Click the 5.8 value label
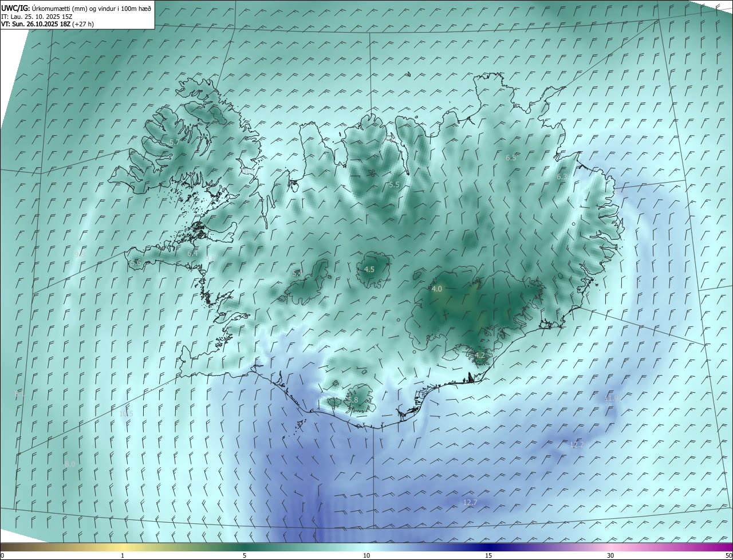Screen dimensions: 733x560 point(353,400)
